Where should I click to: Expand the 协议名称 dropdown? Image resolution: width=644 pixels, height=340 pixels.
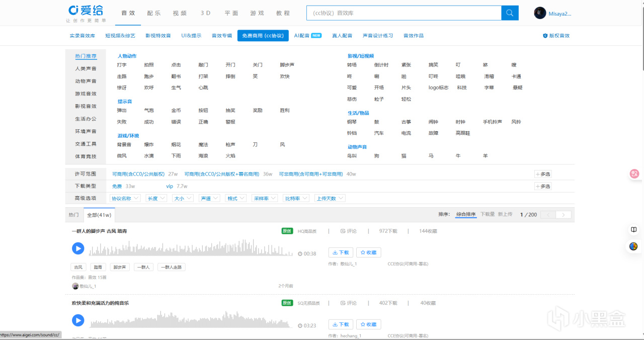click(x=125, y=199)
